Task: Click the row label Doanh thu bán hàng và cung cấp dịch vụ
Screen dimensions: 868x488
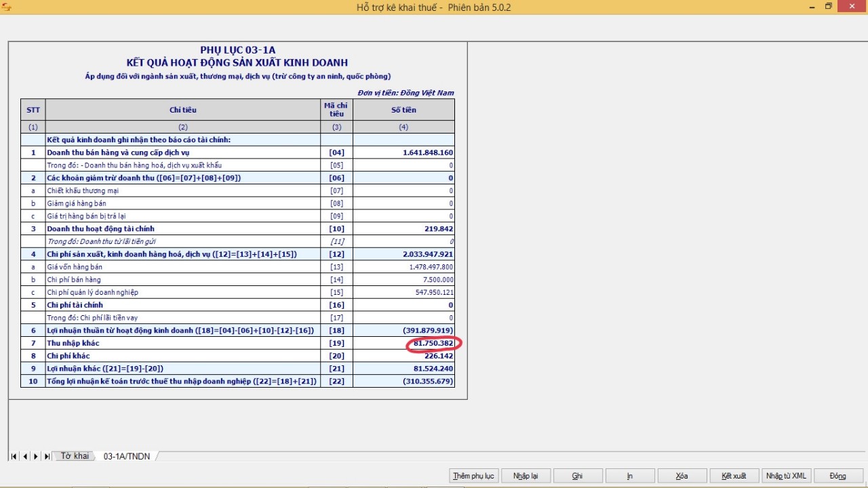Action: pyautogui.click(x=118, y=152)
